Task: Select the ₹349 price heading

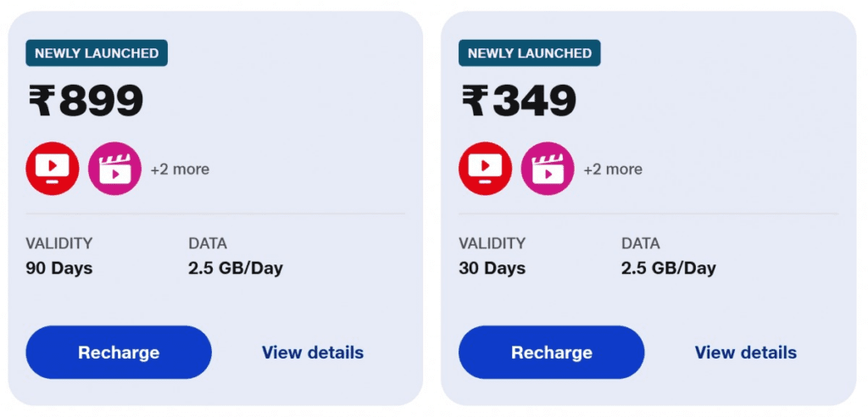Action: (519, 101)
